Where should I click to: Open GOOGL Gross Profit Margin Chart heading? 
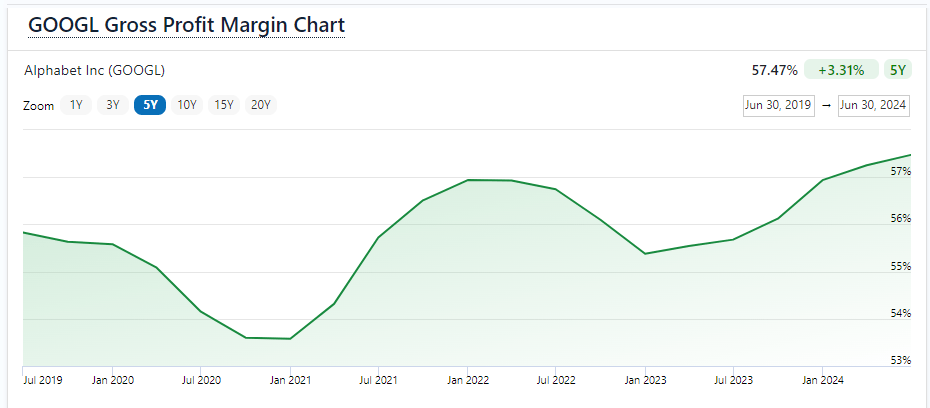186,26
